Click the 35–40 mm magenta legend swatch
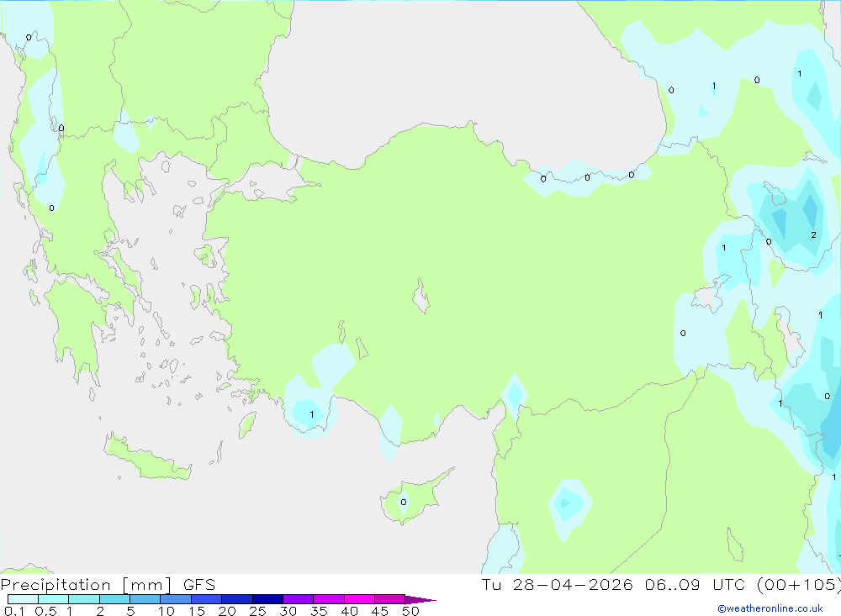The width and height of the screenshot is (841, 616). 328,599
